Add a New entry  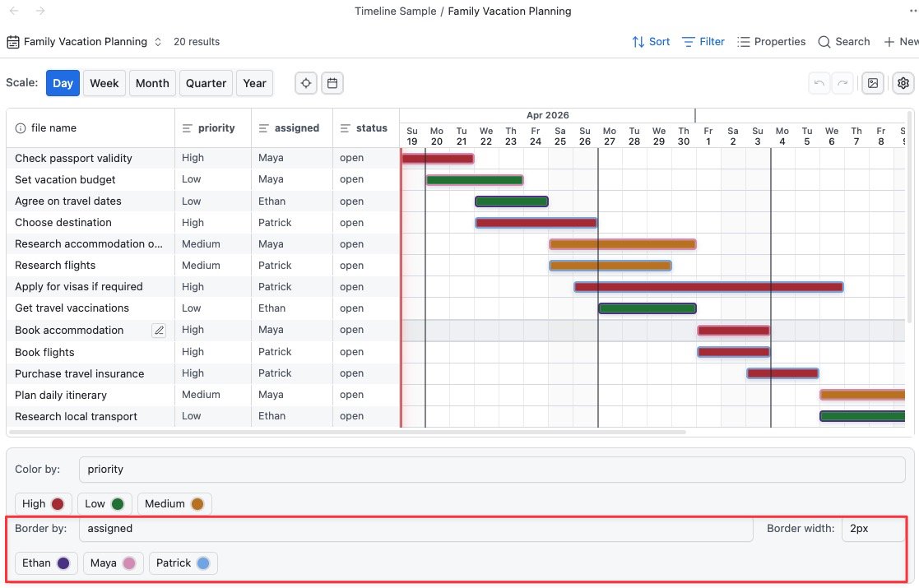(x=901, y=42)
